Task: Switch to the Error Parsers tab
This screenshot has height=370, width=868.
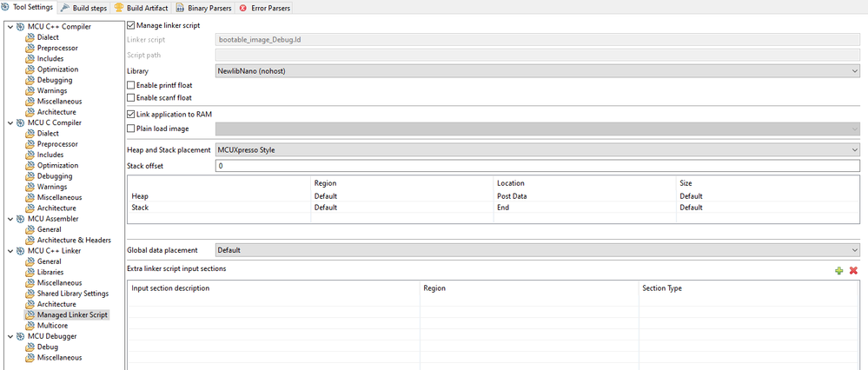Action: tap(263, 9)
